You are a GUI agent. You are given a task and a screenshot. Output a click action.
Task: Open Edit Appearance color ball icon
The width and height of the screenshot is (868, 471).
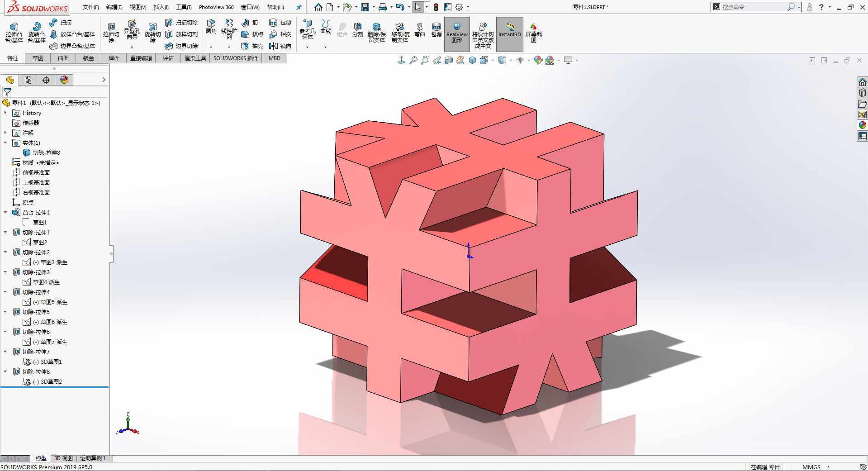538,60
